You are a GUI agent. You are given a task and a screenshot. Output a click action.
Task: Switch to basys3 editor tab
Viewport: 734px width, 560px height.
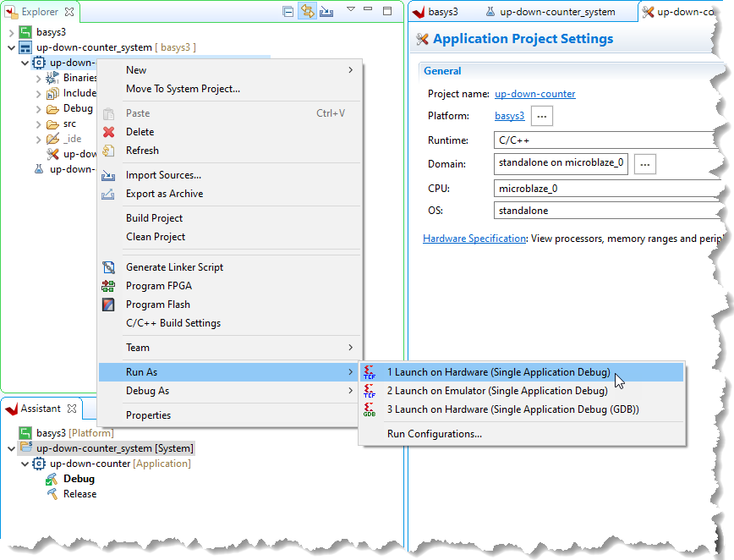pyautogui.click(x=435, y=12)
